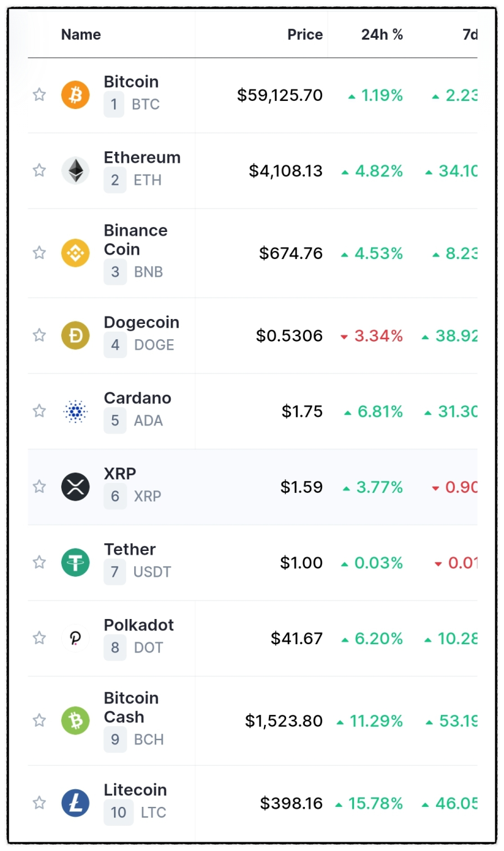
Task: Sort by the 24h % column
Action: 382,35
